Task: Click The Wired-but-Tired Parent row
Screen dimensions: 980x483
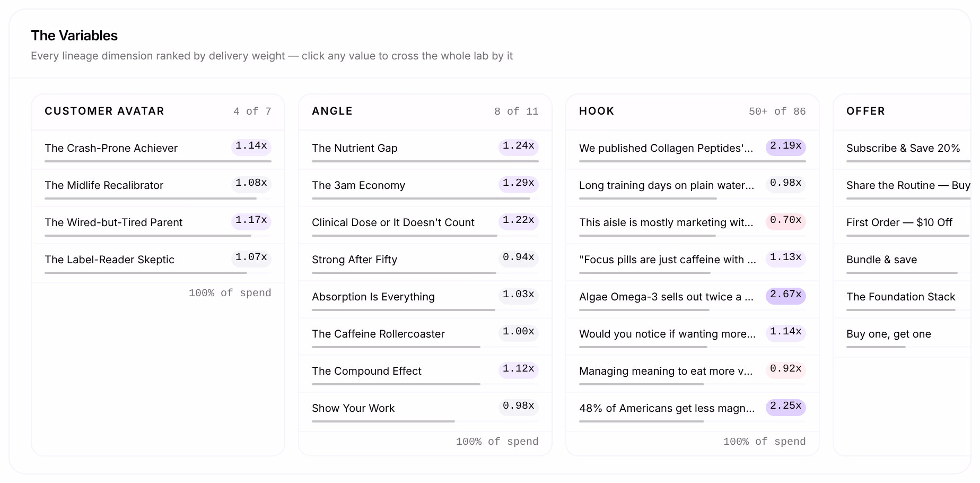Action: (x=158, y=224)
